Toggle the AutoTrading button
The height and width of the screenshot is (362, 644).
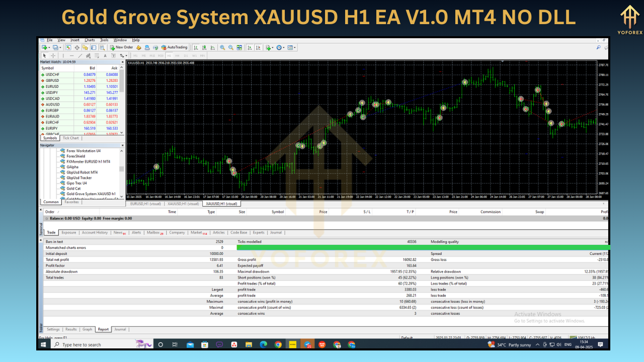(x=174, y=47)
